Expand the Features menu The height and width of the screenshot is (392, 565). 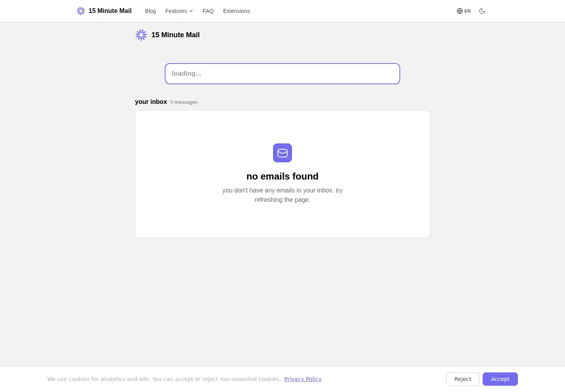tap(179, 11)
